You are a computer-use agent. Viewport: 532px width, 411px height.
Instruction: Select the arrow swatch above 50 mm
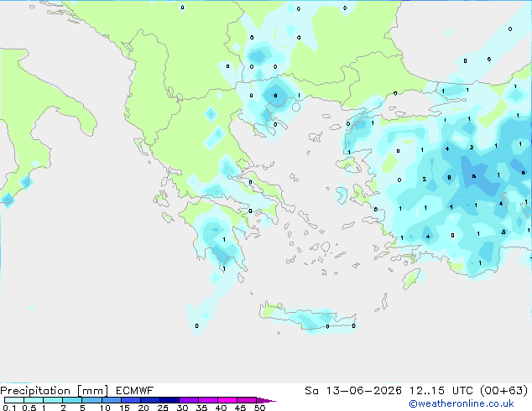(266, 400)
